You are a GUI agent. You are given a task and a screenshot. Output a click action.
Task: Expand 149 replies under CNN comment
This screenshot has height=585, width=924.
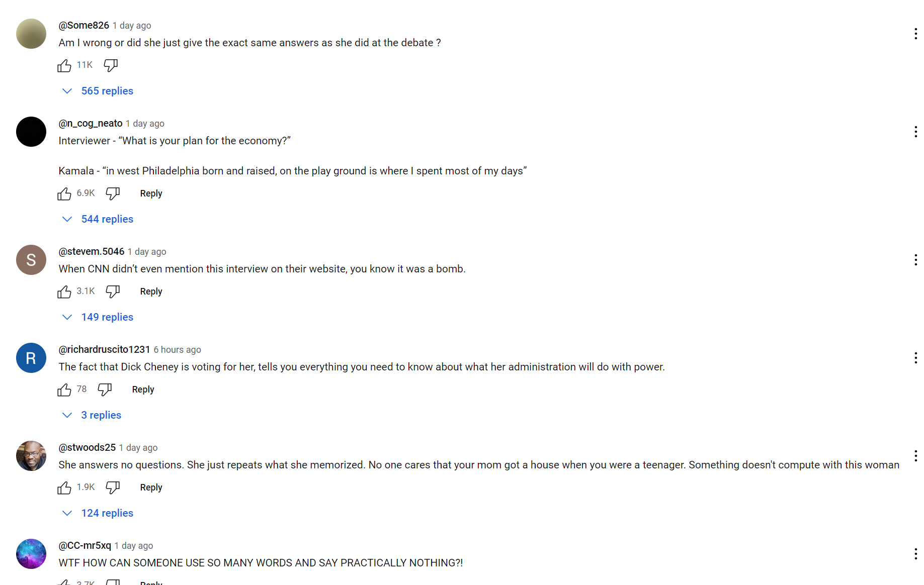pos(107,317)
